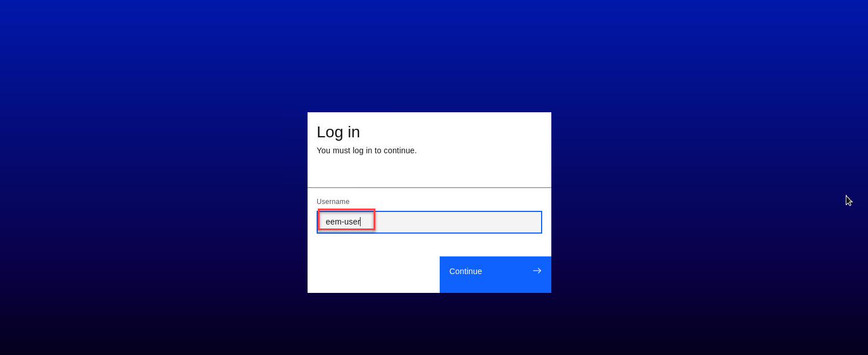Image resolution: width=868 pixels, height=355 pixels.
Task: Click the 'Log in' heading
Action: point(338,132)
